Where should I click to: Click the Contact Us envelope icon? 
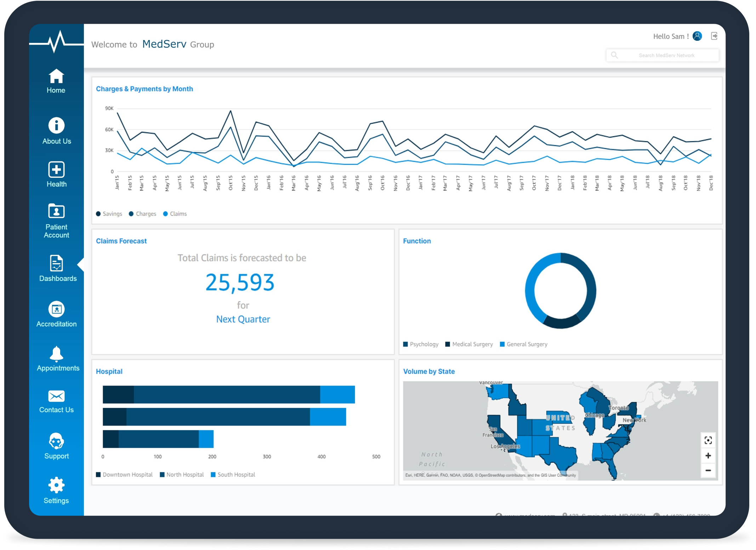(x=56, y=396)
